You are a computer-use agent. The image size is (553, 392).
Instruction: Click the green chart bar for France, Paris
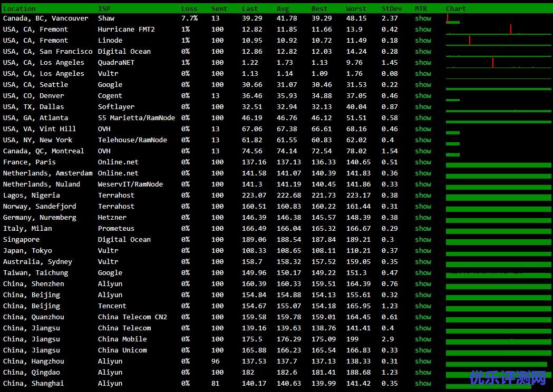[x=498, y=165]
